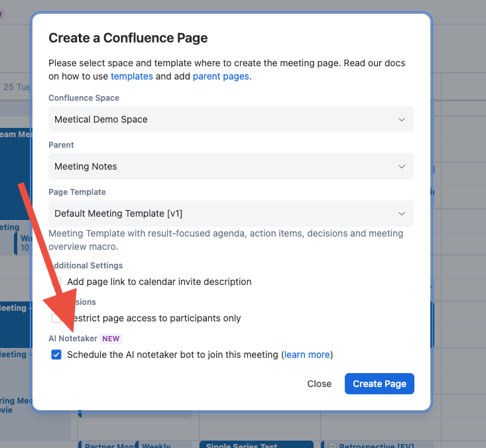The image size is (486, 448).
Task: Expand the Parent page dropdown
Action: click(x=231, y=166)
